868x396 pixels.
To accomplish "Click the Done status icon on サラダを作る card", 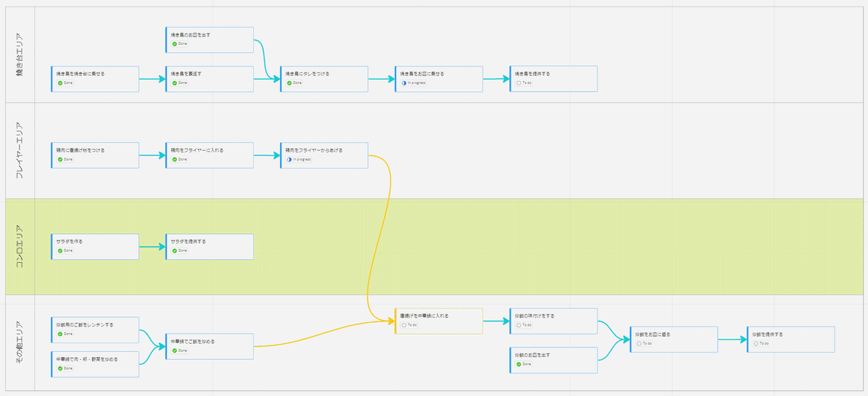I will pos(60,250).
